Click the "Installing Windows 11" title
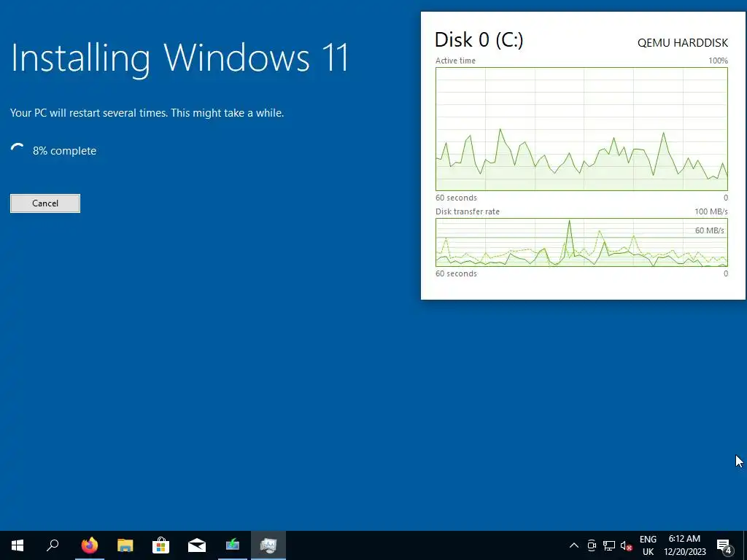 [180, 58]
